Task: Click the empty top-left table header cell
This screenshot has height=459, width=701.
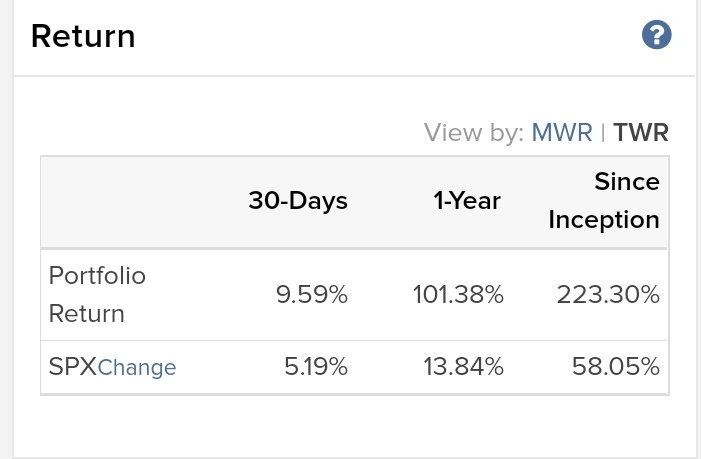Action: coord(120,201)
